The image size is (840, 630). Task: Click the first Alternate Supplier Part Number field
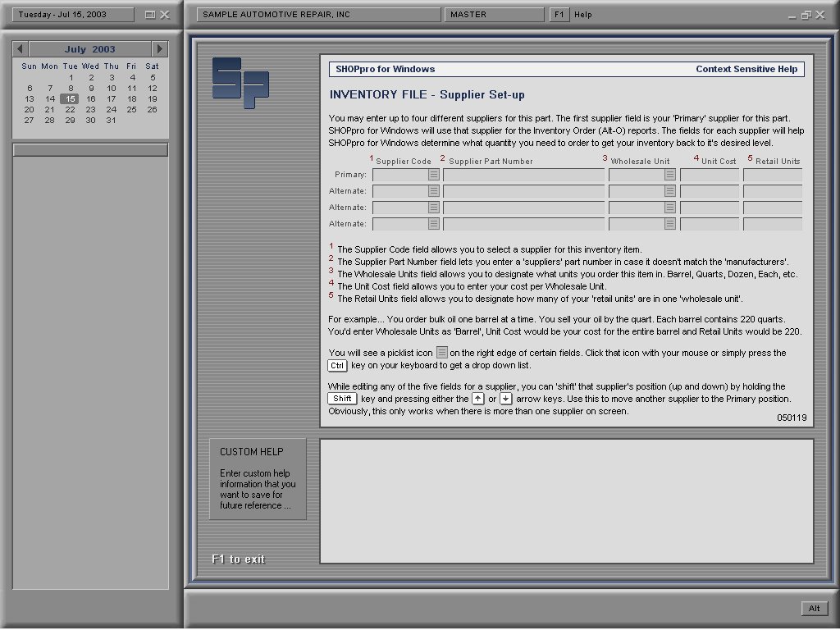click(x=524, y=191)
